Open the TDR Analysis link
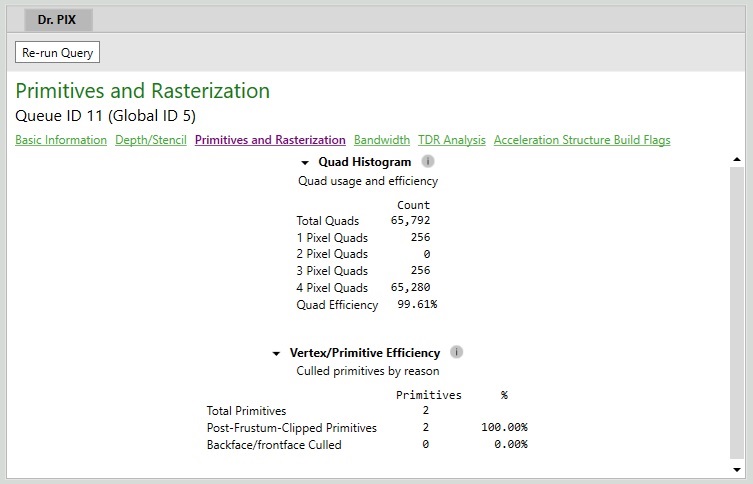The width and height of the screenshot is (753, 484). click(452, 140)
